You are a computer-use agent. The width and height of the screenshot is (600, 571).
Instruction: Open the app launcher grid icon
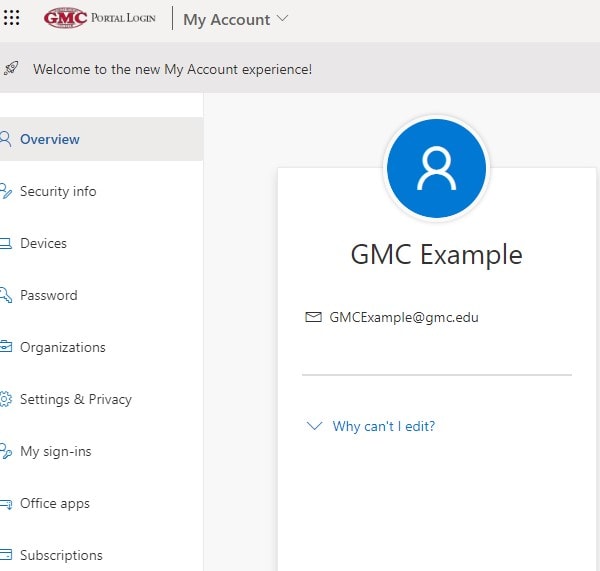tap(12, 19)
